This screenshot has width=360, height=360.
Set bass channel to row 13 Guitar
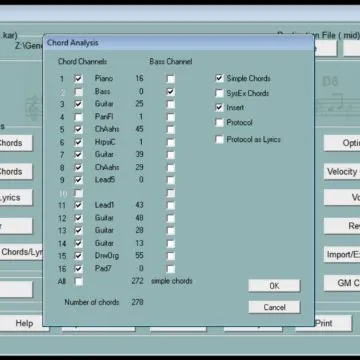point(170,231)
